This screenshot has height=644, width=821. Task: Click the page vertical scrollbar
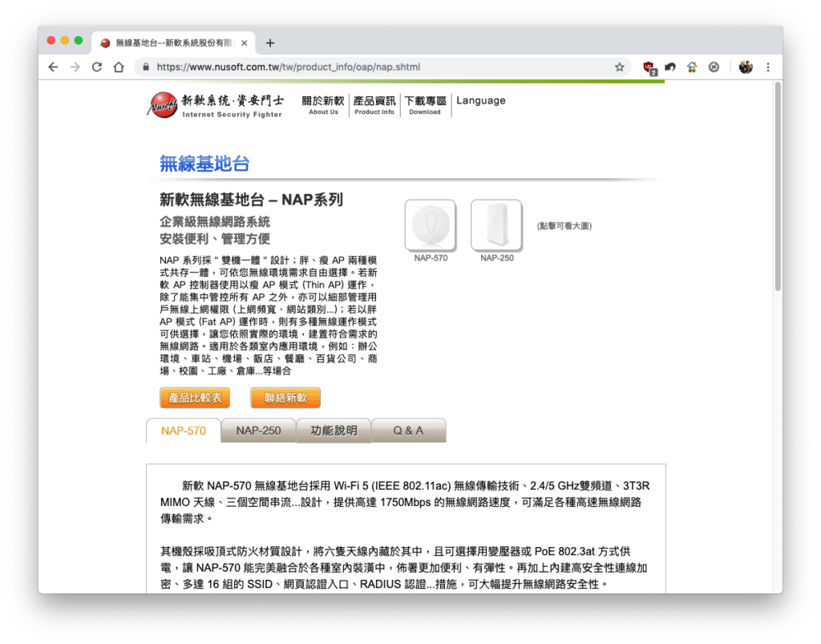click(x=778, y=186)
